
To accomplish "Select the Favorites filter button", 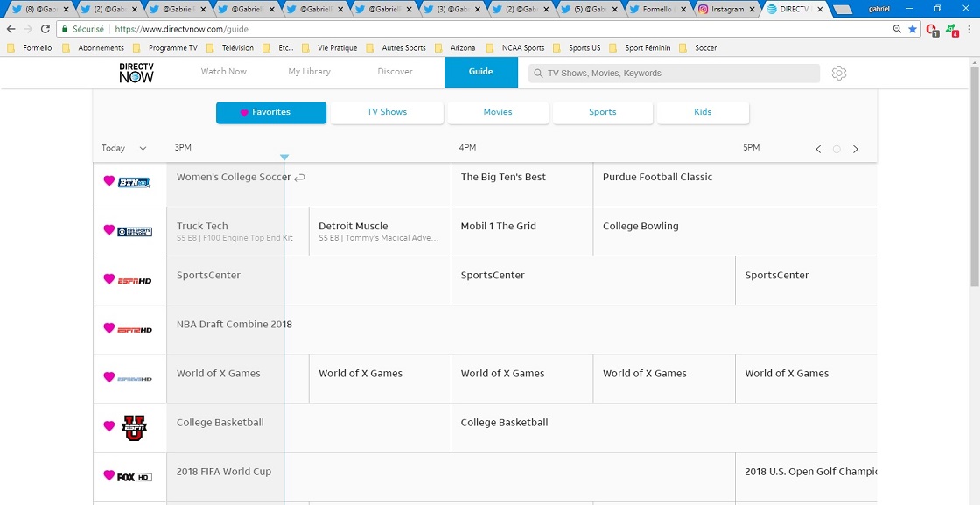I will 271,113.
